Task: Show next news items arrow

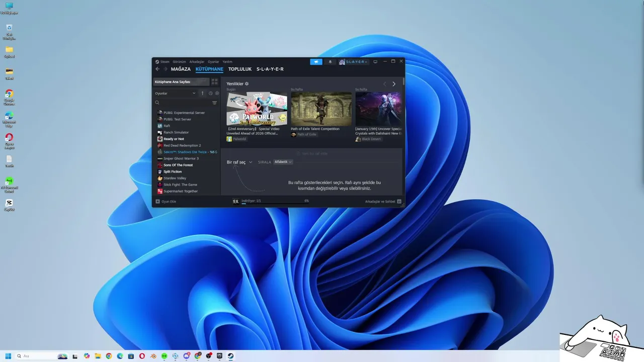Action: (394, 84)
